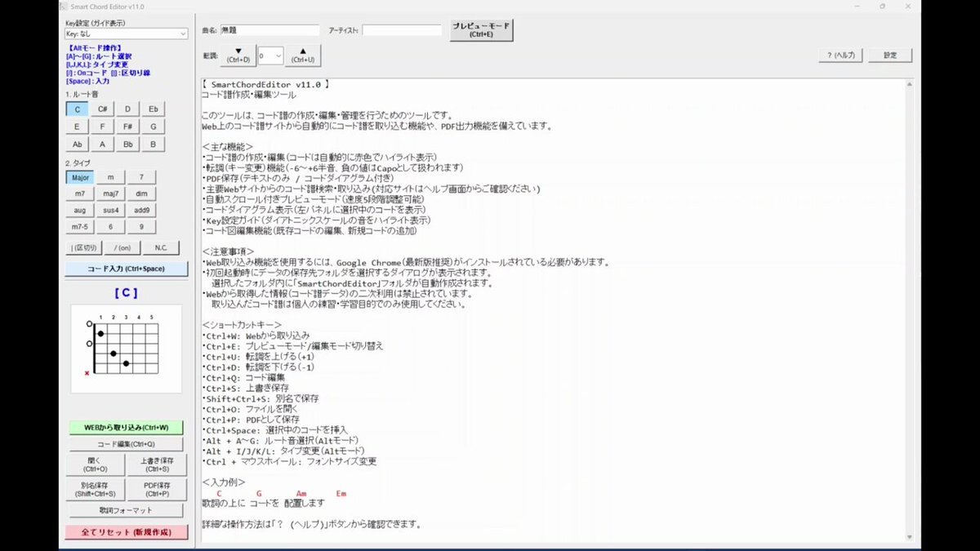The image size is (980, 551).
Task: Click the guitar chord diagram for C
Action: click(x=126, y=349)
